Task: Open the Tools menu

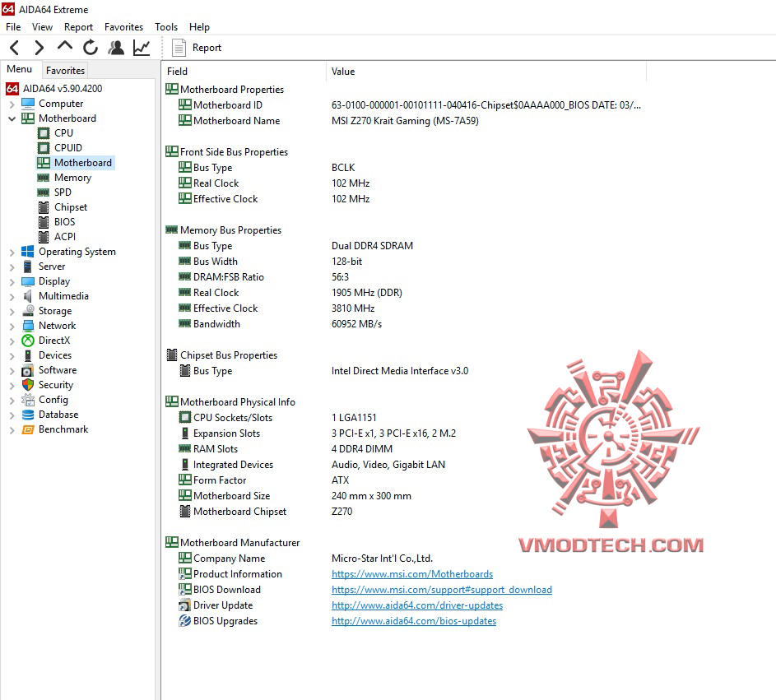Action: pyautogui.click(x=165, y=26)
